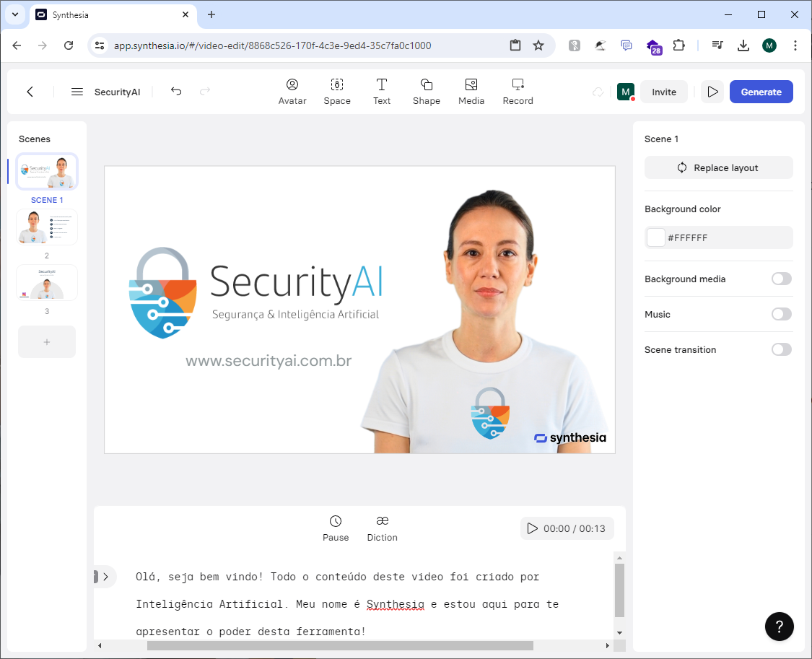Click the address bar URL

(x=272, y=45)
